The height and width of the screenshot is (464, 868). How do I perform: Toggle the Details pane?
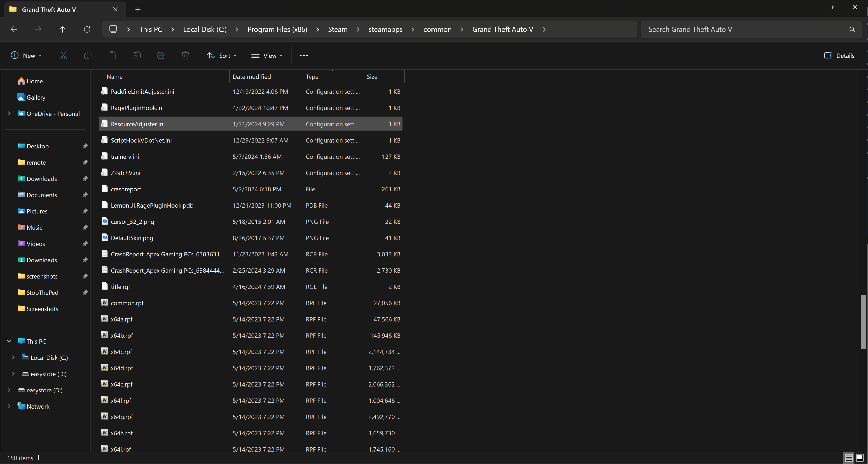[839, 56]
